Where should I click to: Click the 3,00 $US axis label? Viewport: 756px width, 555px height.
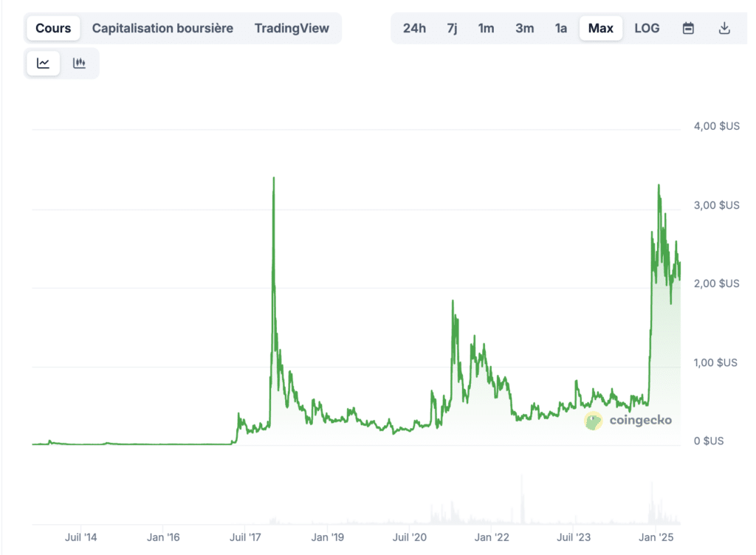point(716,205)
